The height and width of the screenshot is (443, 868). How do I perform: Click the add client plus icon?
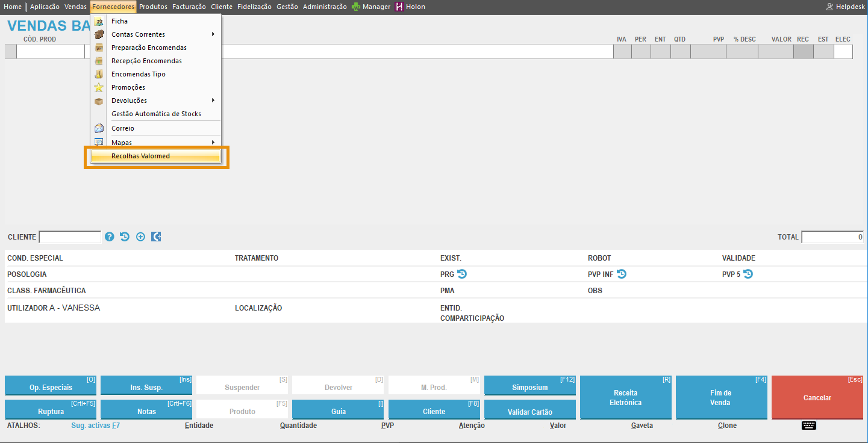140,237
